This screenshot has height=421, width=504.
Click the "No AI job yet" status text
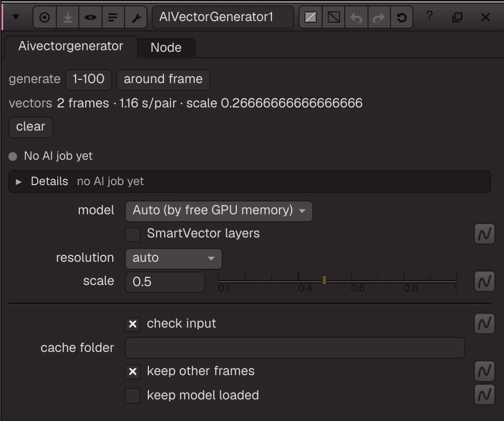[x=58, y=156]
